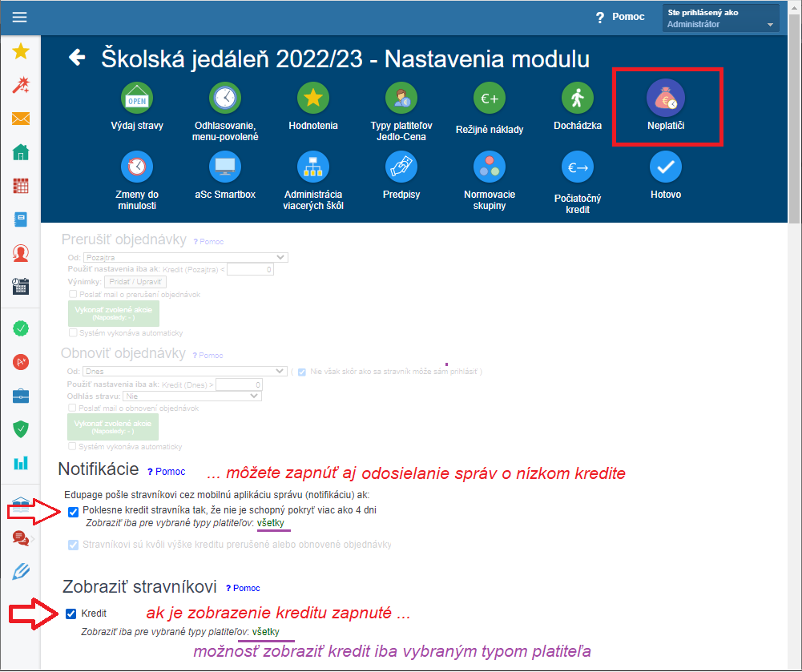Open the hamburger main menu
The image size is (802, 672).
click(20, 17)
